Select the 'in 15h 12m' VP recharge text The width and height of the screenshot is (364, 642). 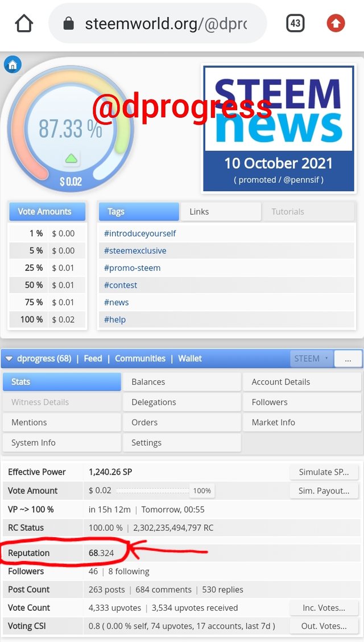[x=110, y=510]
